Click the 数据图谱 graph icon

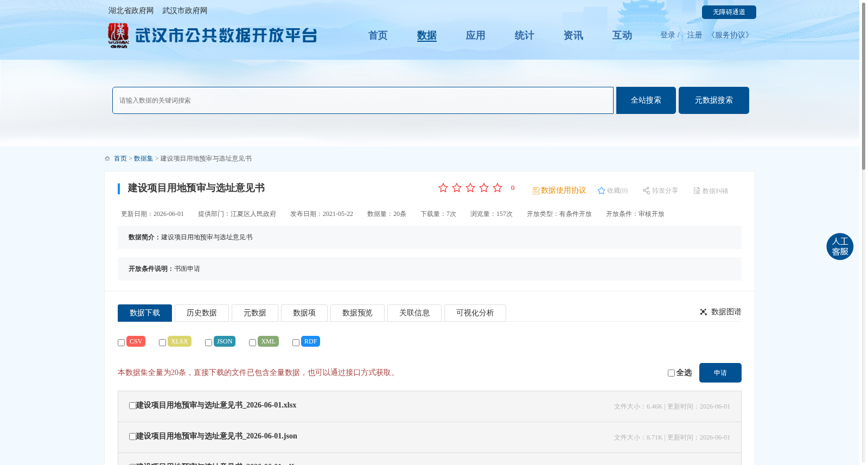coord(704,312)
